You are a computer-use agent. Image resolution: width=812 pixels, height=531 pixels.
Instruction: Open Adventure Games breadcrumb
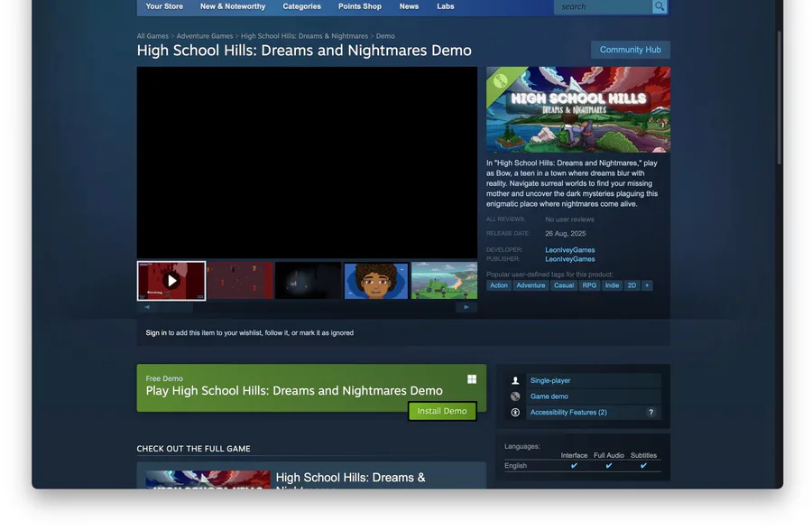[x=205, y=36]
